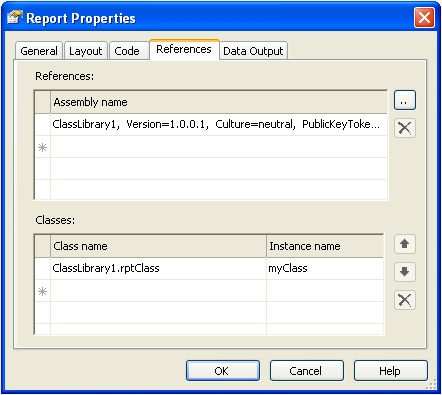This screenshot has height=395, width=442.
Task: Click the new-row asterisk cell under Assembly name
Action: point(219,147)
